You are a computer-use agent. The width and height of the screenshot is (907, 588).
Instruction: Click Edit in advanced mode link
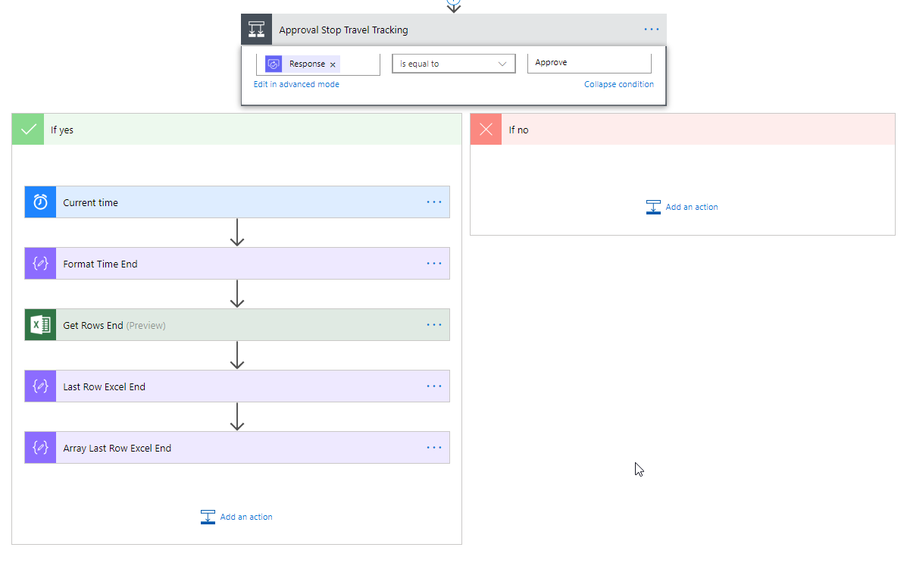(x=296, y=84)
